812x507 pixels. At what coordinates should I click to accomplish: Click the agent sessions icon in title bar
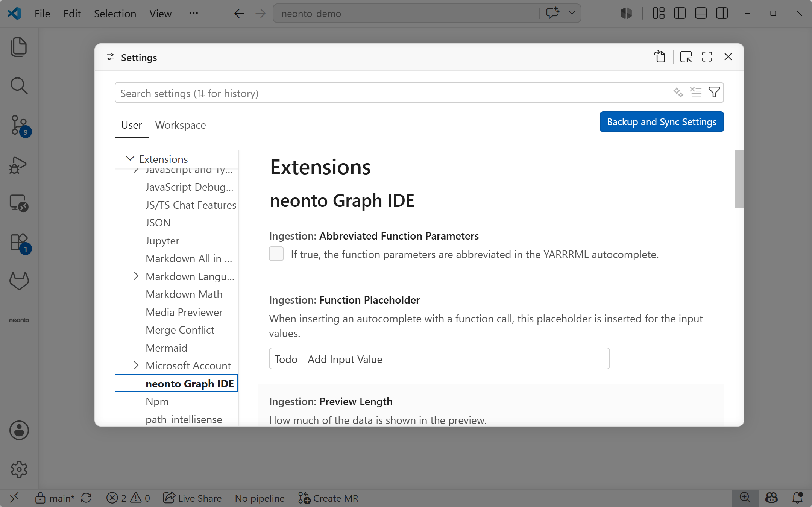(626, 13)
